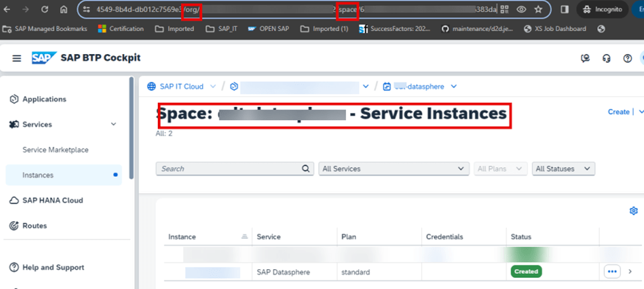This screenshot has width=644, height=289.
Task: Click the Created status badge
Action: (x=526, y=271)
